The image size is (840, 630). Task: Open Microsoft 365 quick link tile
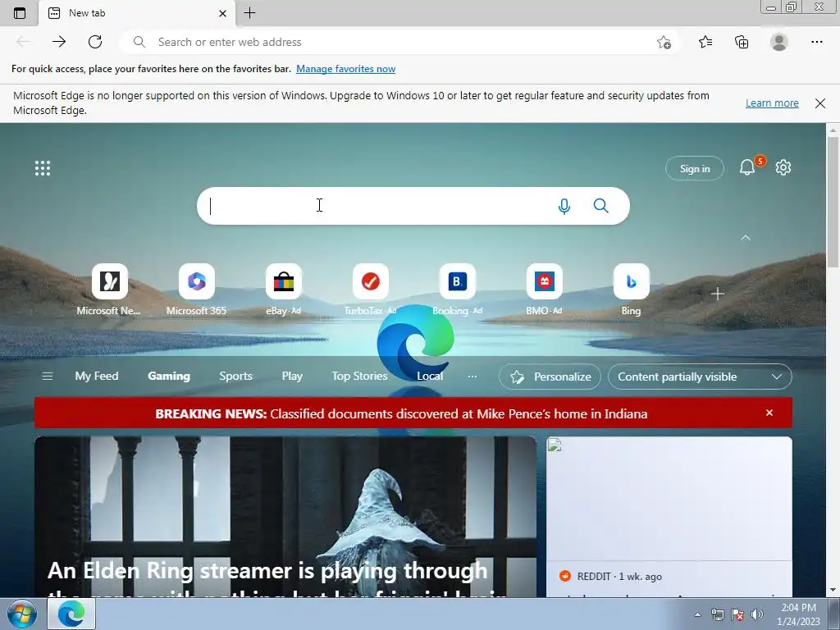coord(196,290)
